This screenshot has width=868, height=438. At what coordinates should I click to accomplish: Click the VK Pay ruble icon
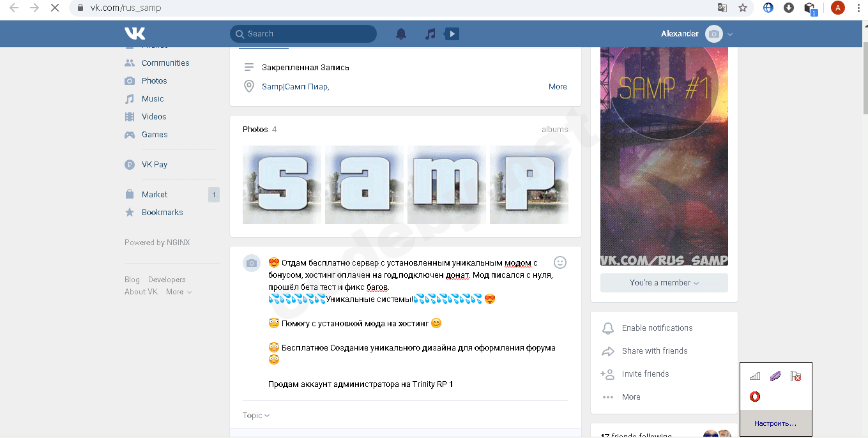click(x=130, y=165)
